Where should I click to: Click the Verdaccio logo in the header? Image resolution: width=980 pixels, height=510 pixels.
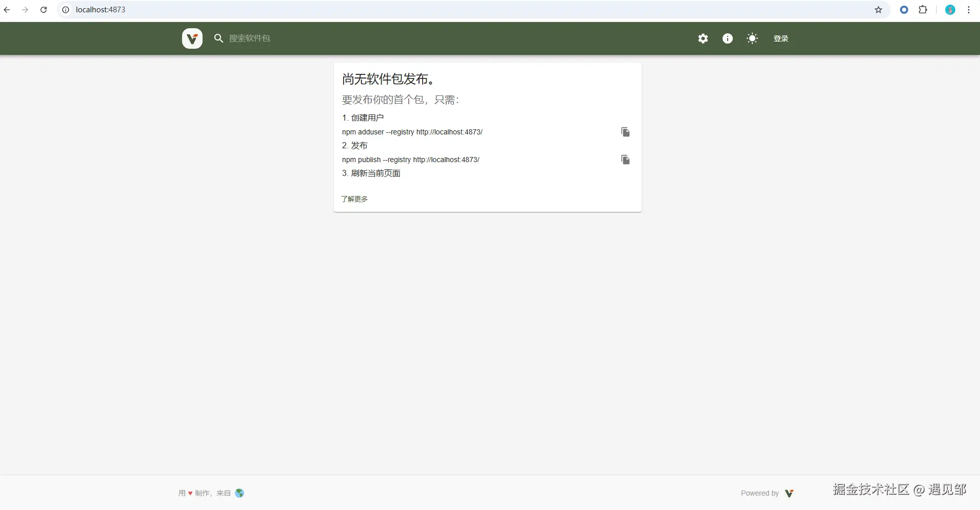[192, 38]
